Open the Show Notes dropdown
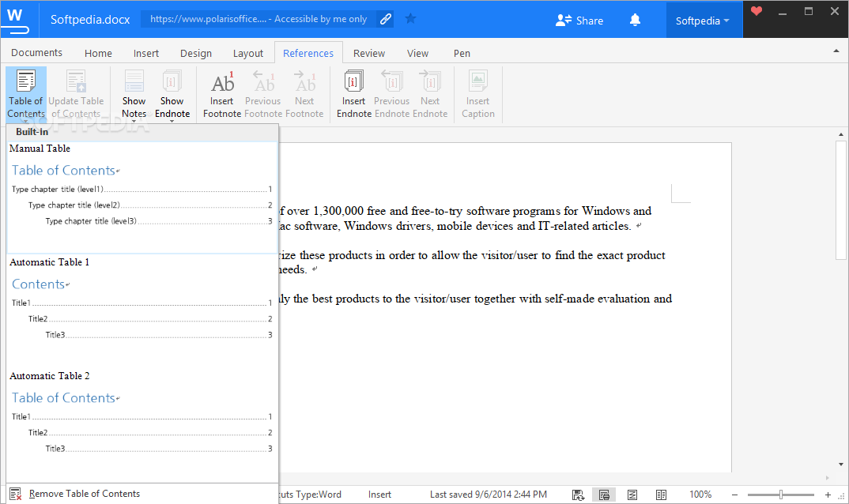849x504 pixels. click(x=134, y=94)
